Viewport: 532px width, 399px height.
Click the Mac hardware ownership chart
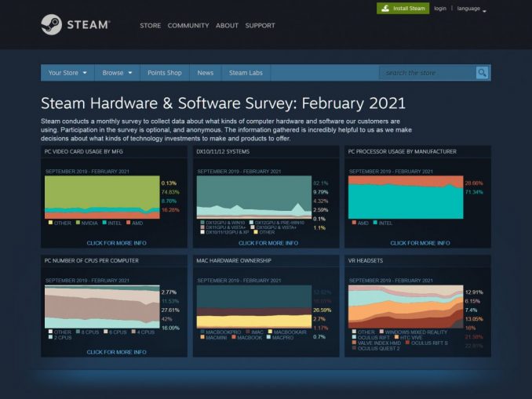pos(254,307)
